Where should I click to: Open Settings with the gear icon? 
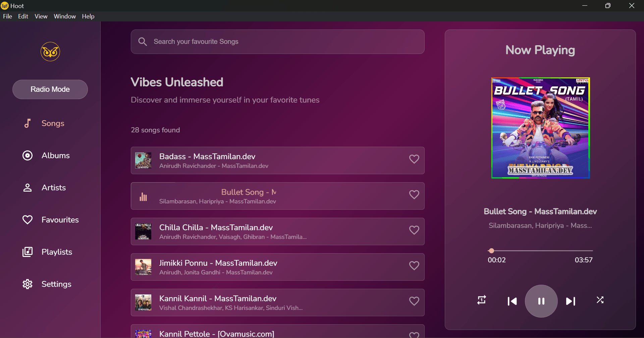coord(47,284)
